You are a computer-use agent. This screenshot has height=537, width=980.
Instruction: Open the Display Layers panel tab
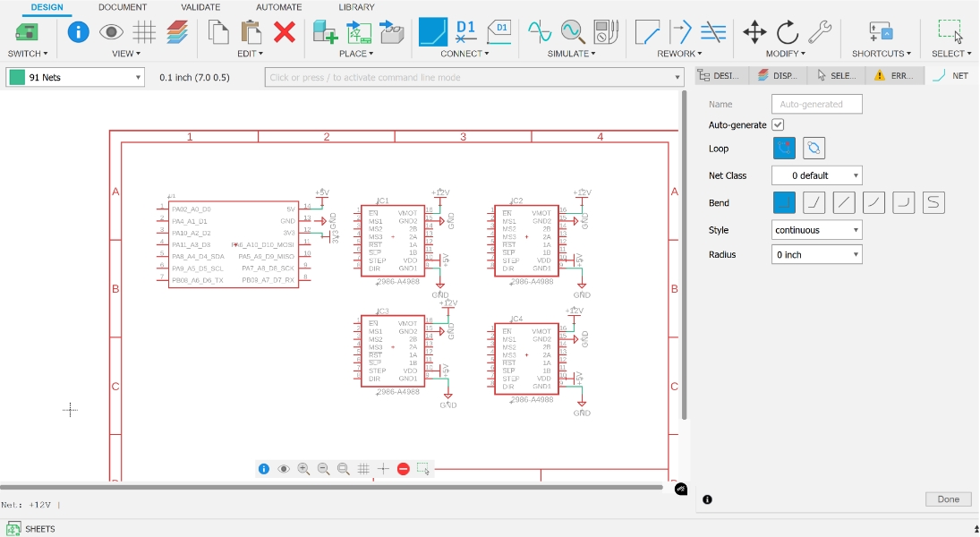778,76
